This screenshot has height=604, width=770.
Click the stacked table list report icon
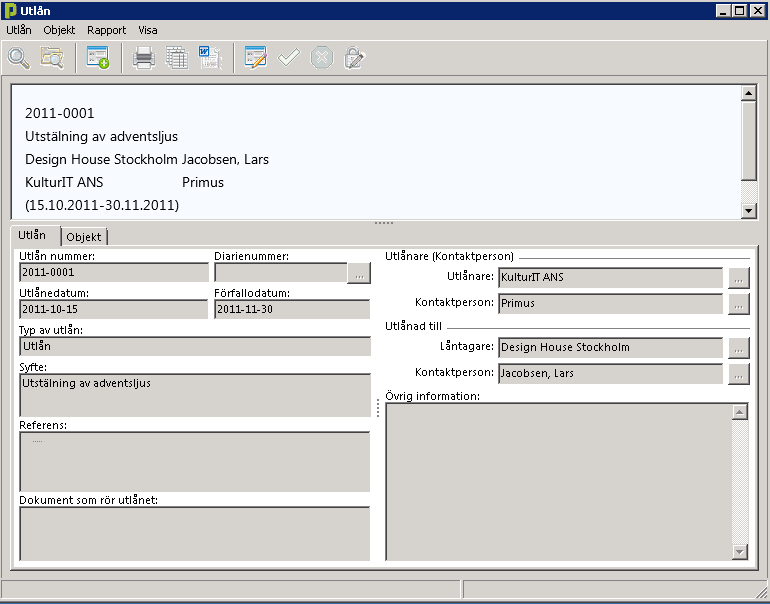click(177, 58)
